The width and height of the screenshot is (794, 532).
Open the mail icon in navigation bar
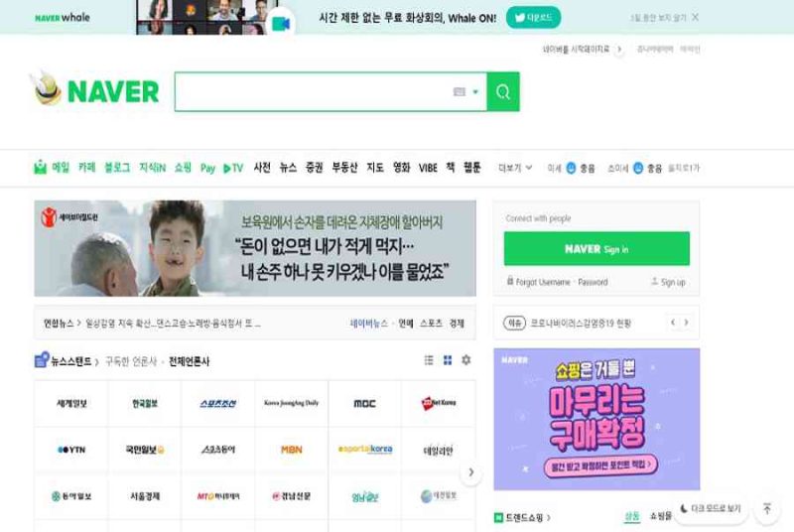point(41,167)
